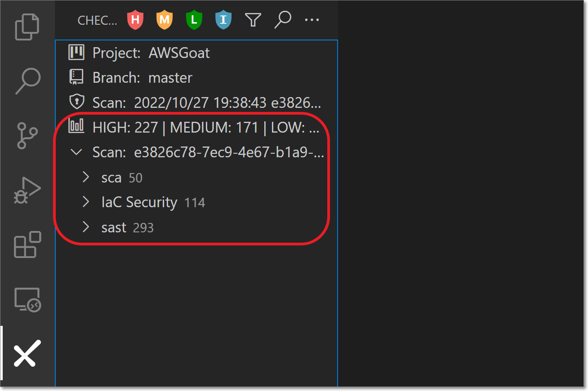The height and width of the screenshot is (391, 588).
Task: Open the Source Control view
Action: pyautogui.click(x=28, y=135)
